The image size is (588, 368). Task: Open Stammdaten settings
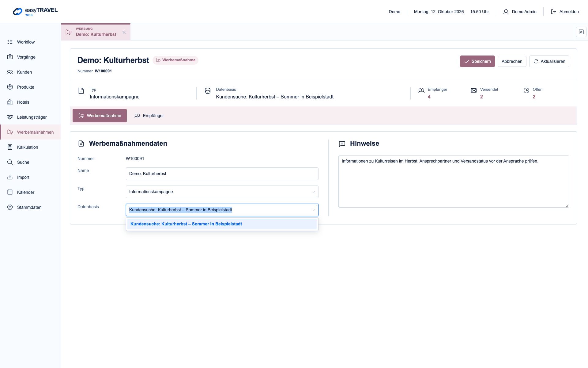[x=31, y=207]
